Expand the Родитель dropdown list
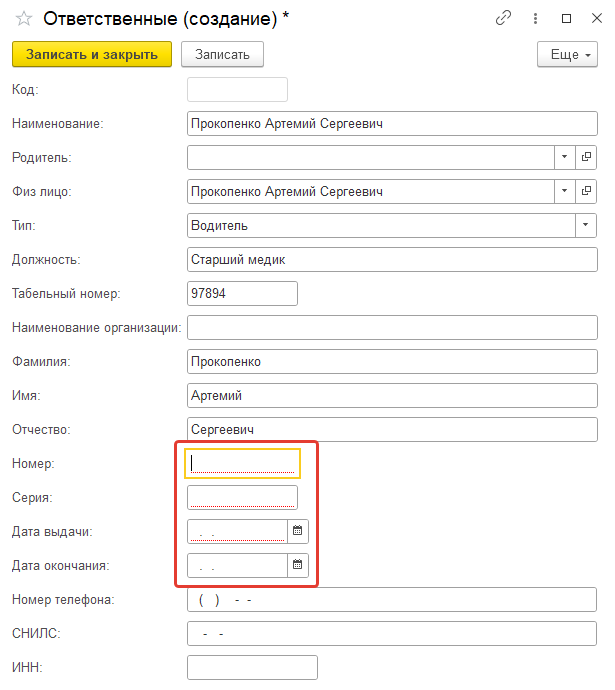 pos(565,157)
